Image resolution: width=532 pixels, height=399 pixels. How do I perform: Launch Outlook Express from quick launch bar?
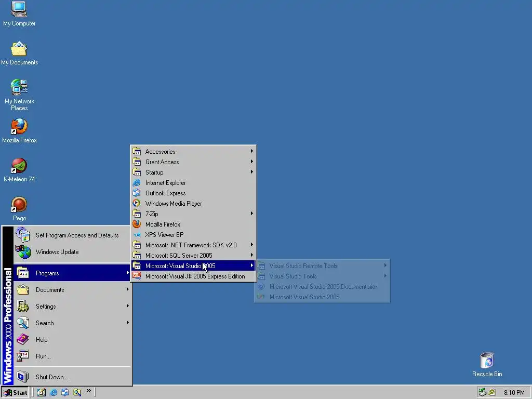coord(65,392)
